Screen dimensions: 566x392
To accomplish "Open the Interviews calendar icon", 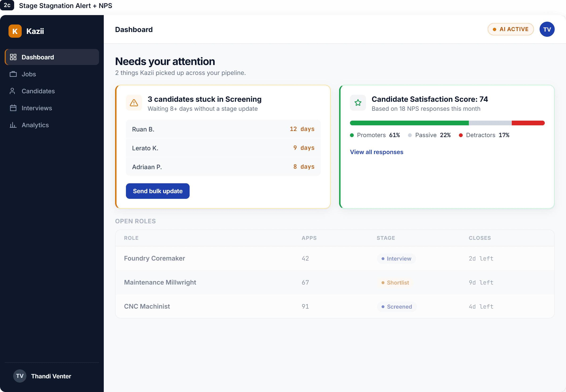I will pos(13,108).
